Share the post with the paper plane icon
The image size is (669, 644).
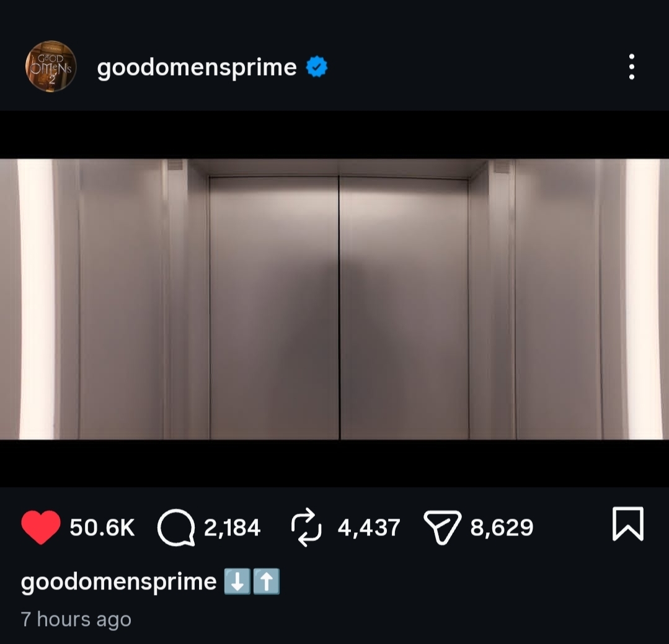pyautogui.click(x=443, y=527)
